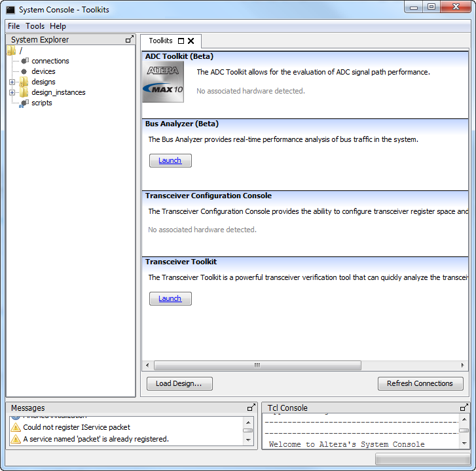Click "Welcome to Altera's System Console" text
476x471 pixels.
346,444
